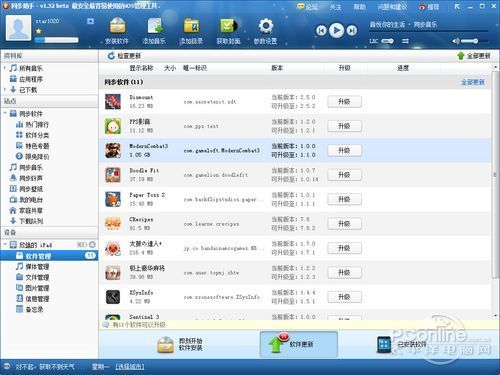Open 同步铃声 ringtones
Viewport: 500px width, 375px height.
click(31, 178)
